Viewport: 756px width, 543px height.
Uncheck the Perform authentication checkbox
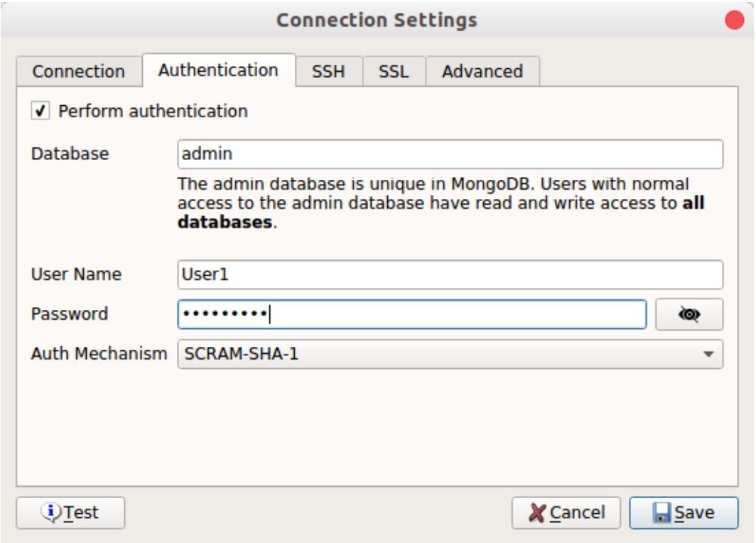click(40, 111)
